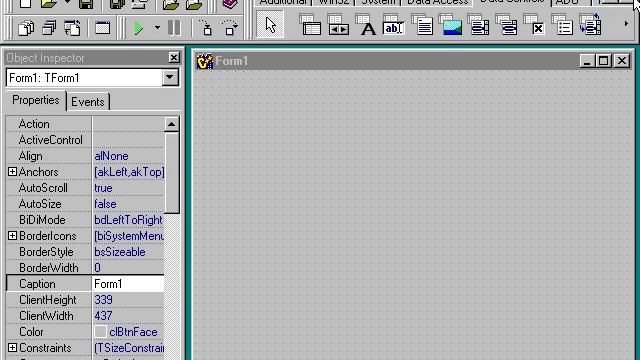
Task: Click the AutoScroll true value
Action: click(x=103, y=188)
